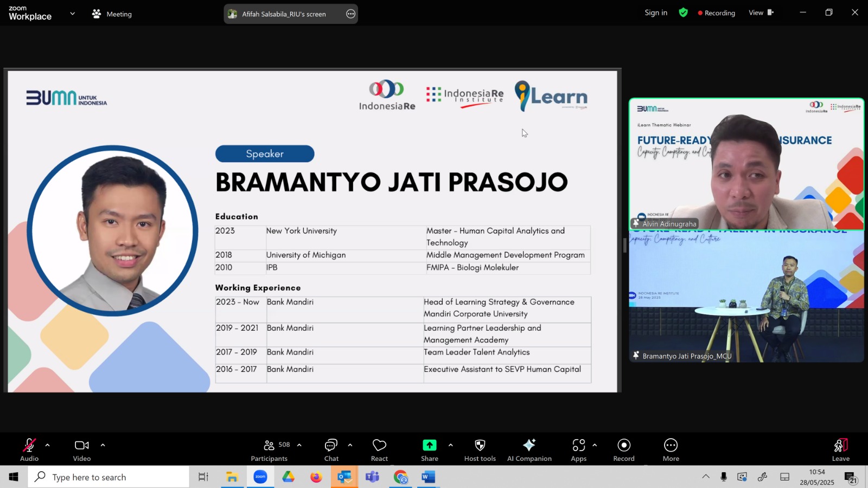The image size is (868, 488).
Task: Click the Sign in link
Action: point(656,12)
